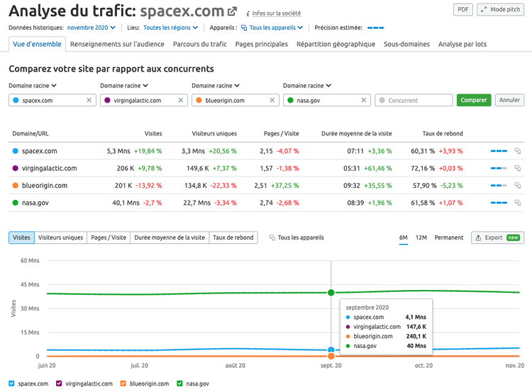Set chart range to Permanent
The height and width of the screenshot is (392, 532).
pos(448,237)
